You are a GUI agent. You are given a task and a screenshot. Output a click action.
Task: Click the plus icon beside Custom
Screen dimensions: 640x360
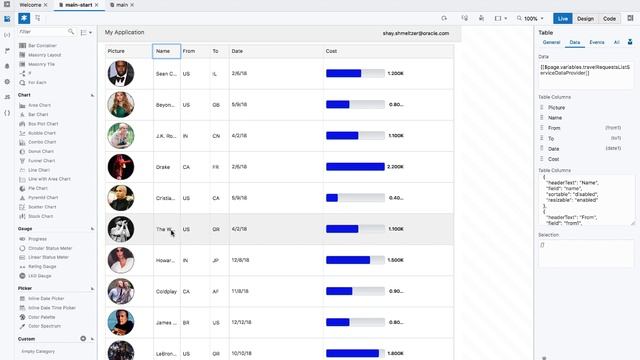point(83,339)
